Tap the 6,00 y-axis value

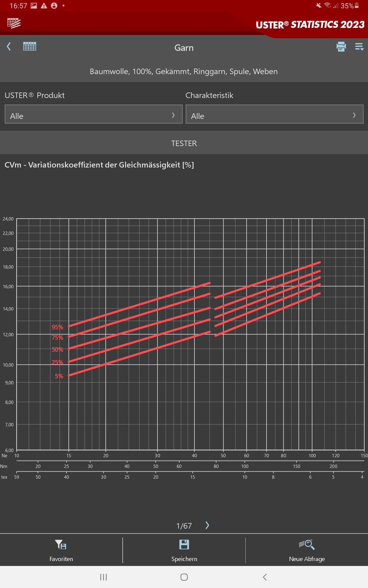(9, 450)
